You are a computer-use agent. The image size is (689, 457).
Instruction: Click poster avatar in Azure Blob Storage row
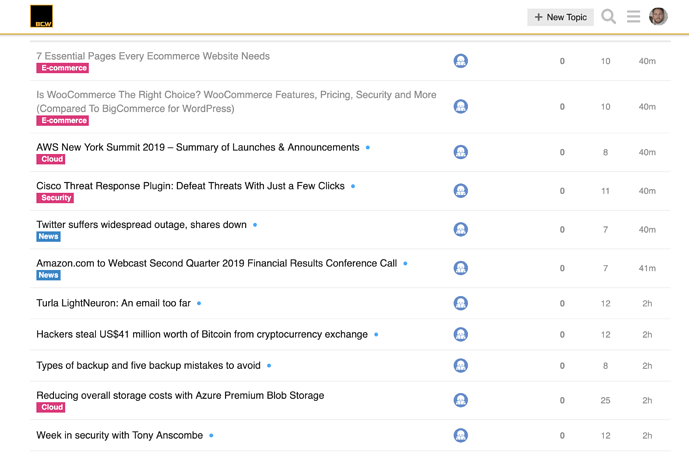tap(461, 401)
